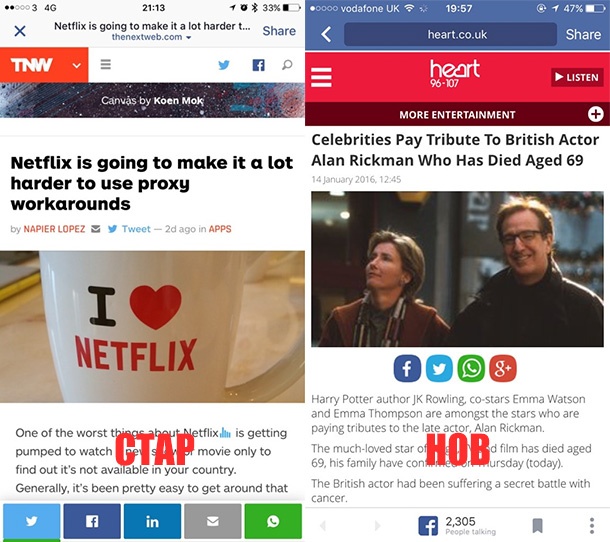Open TNW hamburger menu
610x542 pixels.
coord(106,64)
